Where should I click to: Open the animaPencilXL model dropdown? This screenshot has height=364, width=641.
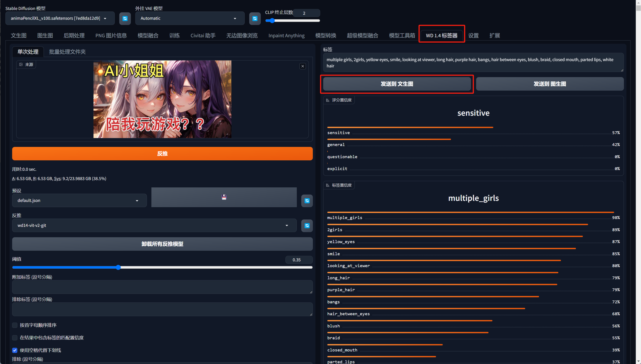pos(60,18)
